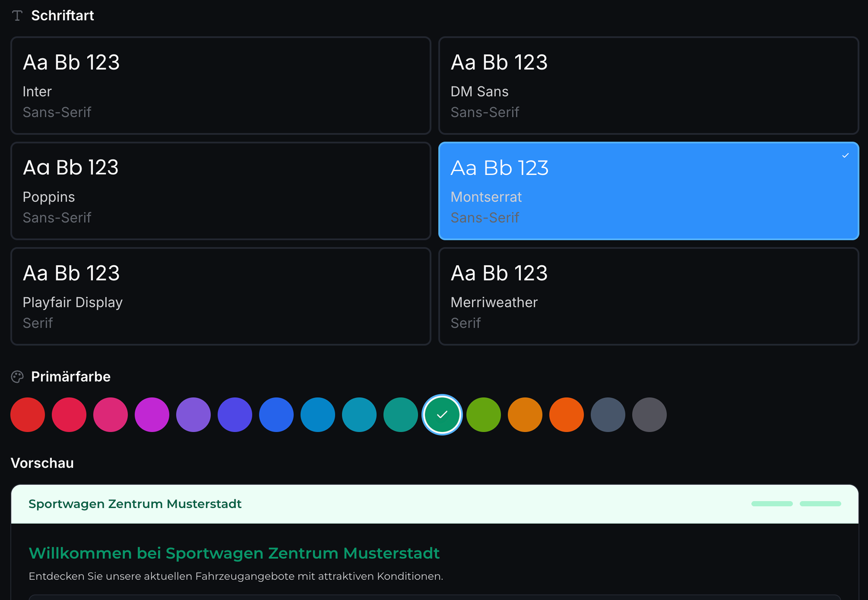
Task: Pick the magenta color swatch
Action: pyautogui.click(x=152, y=415)
